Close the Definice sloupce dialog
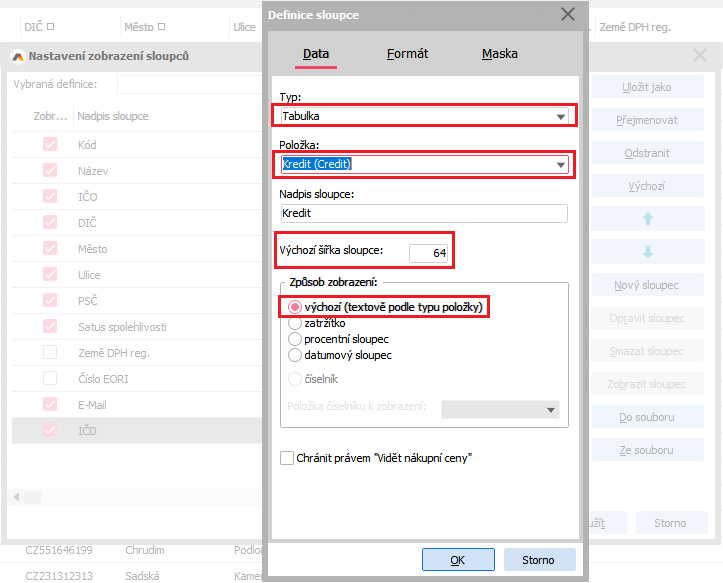The height and width of the screenshot is (583, 723). [568, 14]
